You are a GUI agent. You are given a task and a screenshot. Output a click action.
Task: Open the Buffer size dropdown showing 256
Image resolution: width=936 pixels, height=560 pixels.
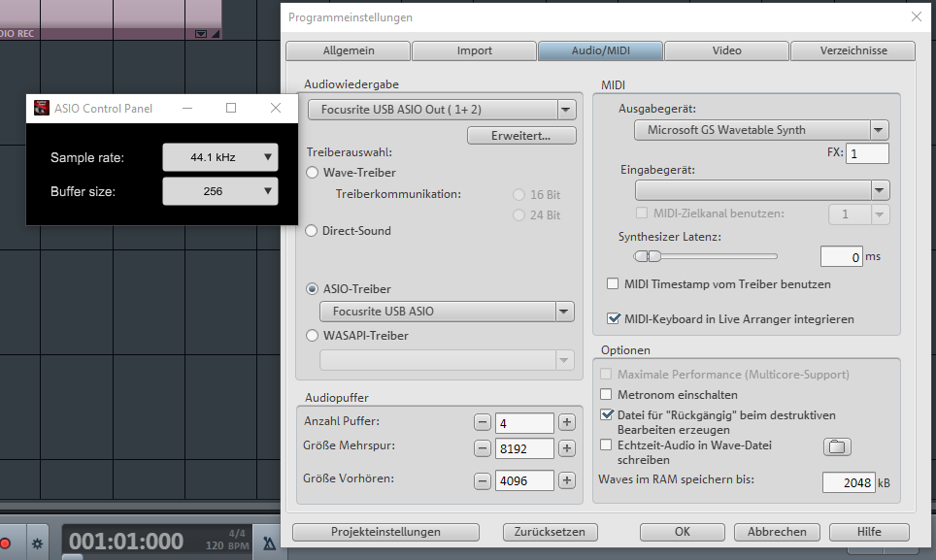pos(220,191)
